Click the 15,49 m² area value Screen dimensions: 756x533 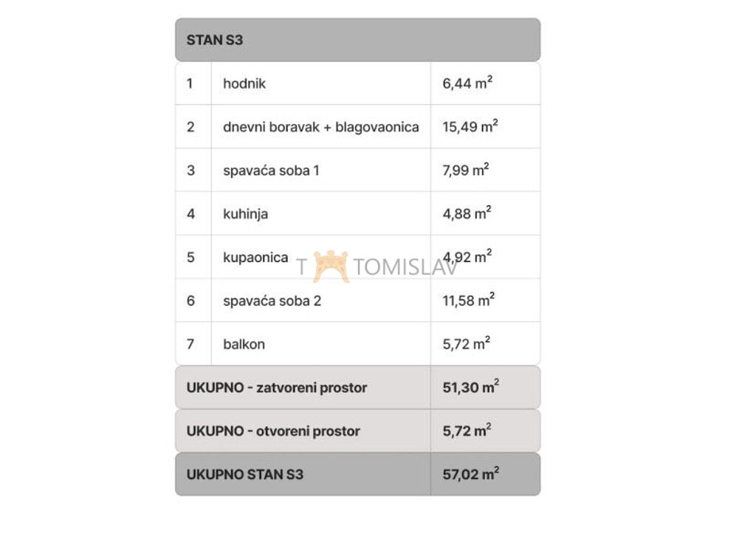470,126
